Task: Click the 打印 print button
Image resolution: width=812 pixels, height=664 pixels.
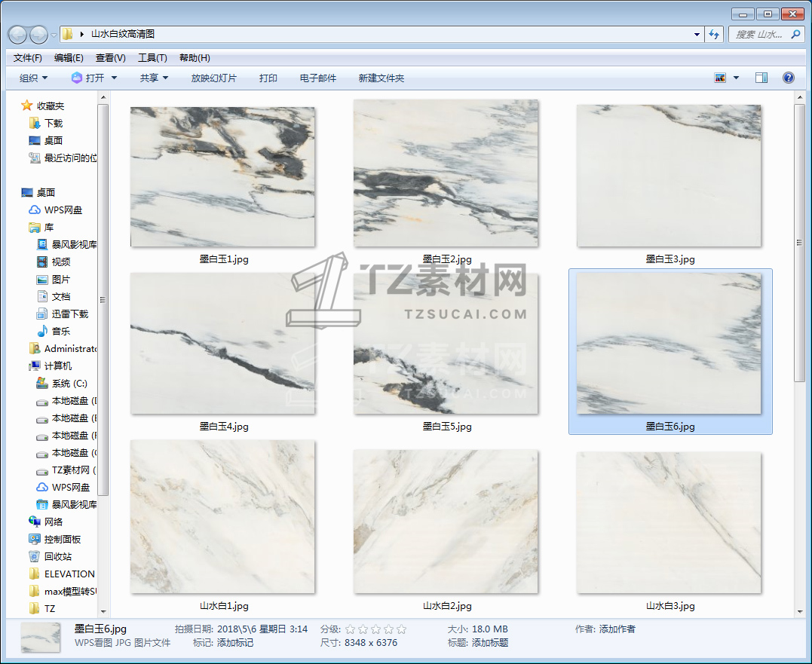Action: tap(268, 78)
